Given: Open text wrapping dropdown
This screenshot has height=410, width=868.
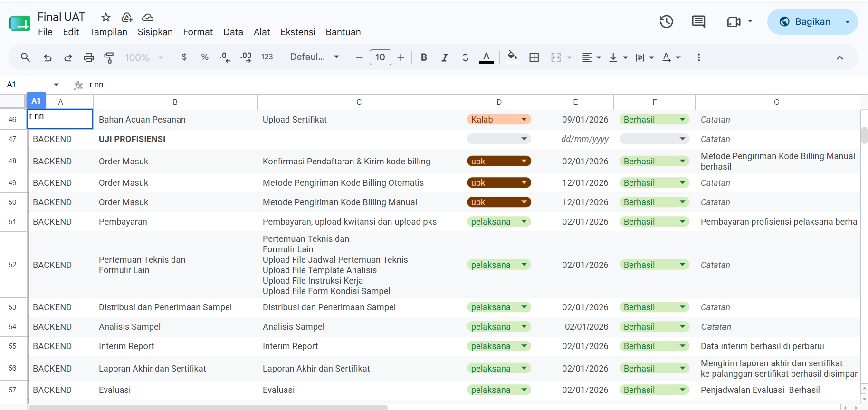Looking at the screenshot, I should (x=645, y=57).
